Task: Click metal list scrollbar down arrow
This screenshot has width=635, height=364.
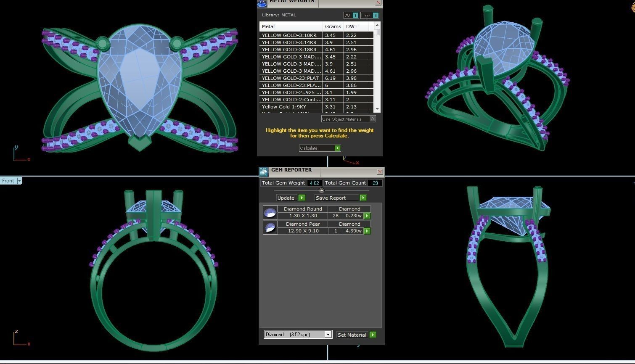Action: [x=377, y=109]
